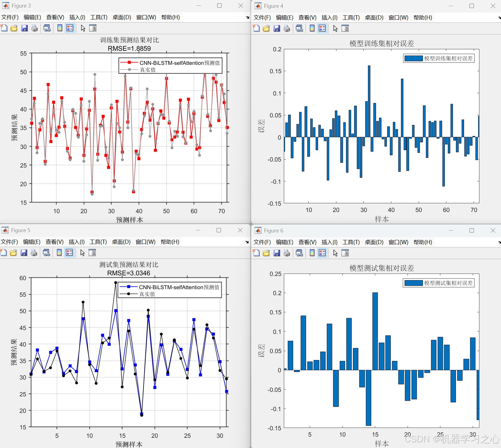Save figure icon in Figure 5 toolbar
Screen dimensions: 501x448
point(24,253)
